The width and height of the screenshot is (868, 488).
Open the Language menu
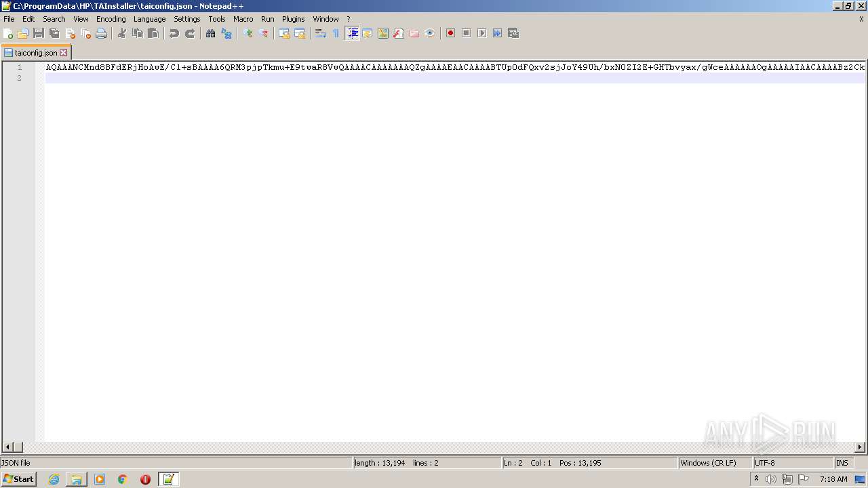(149, 19)
